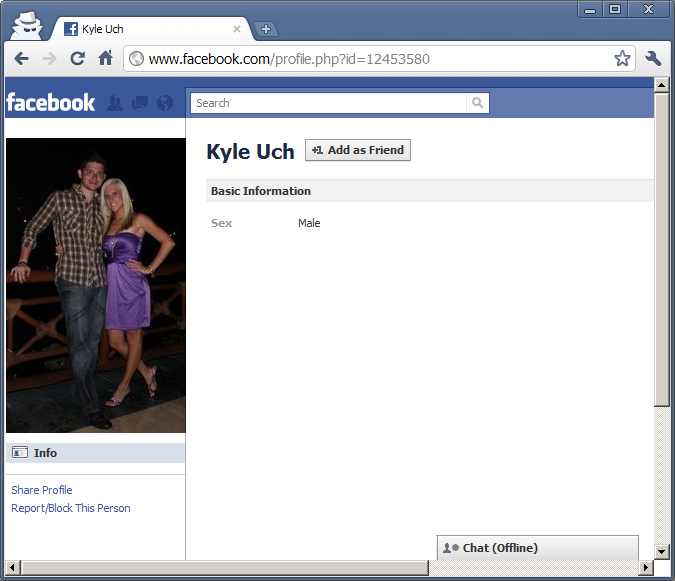The height and width of the screenshot is (581, 675).
Task: Click the Share Profile link
Action: 42,490
